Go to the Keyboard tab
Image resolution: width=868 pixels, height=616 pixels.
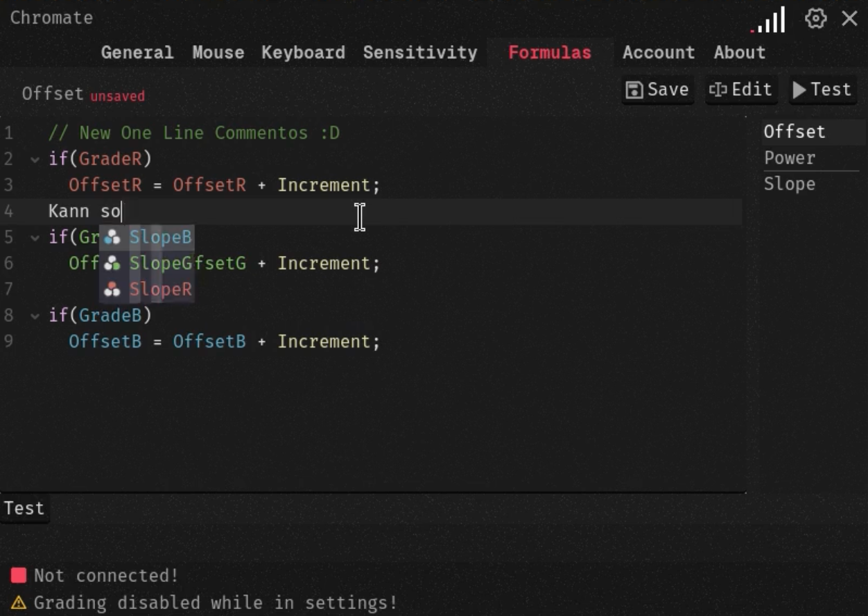tap(303, 53)
